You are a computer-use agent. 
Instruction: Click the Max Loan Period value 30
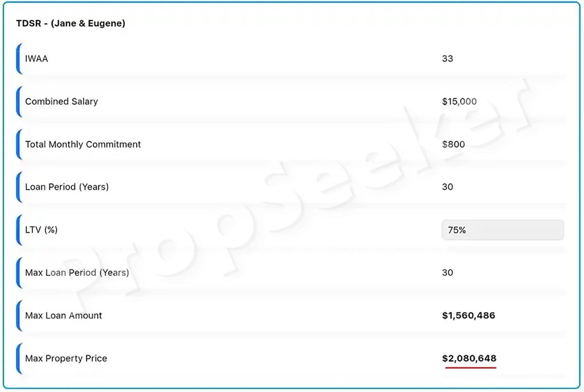[447, 273]
